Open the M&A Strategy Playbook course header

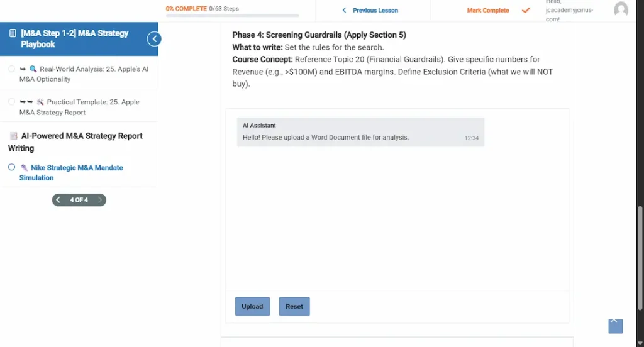74,38
